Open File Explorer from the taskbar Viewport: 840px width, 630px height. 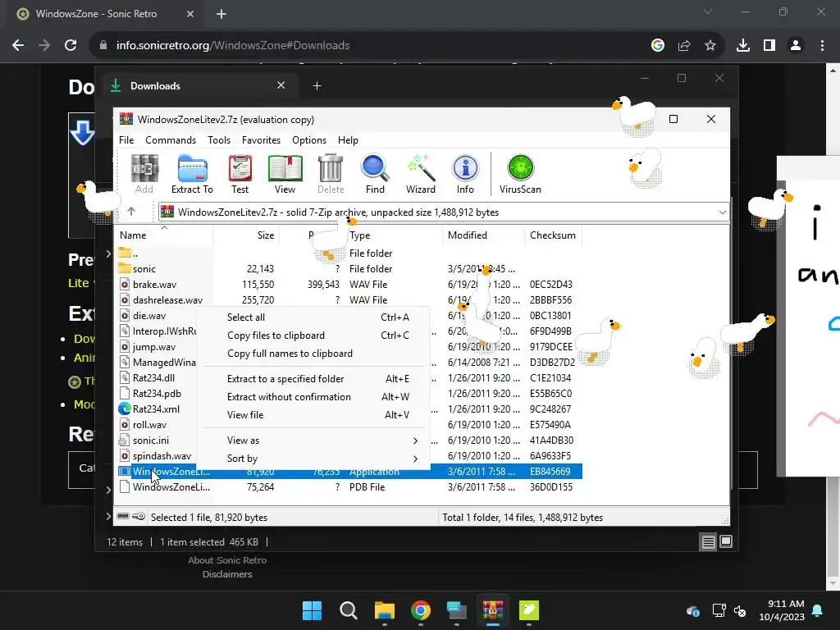384,610
